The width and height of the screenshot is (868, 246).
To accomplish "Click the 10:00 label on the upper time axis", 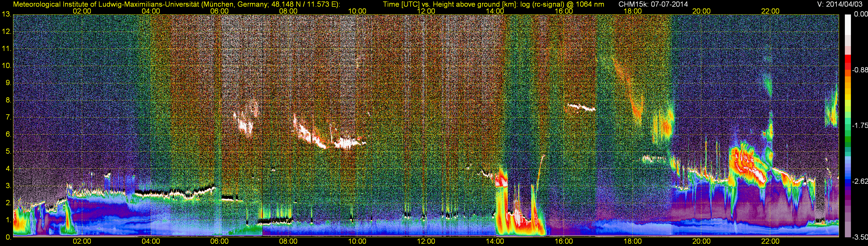I will 357,11.
